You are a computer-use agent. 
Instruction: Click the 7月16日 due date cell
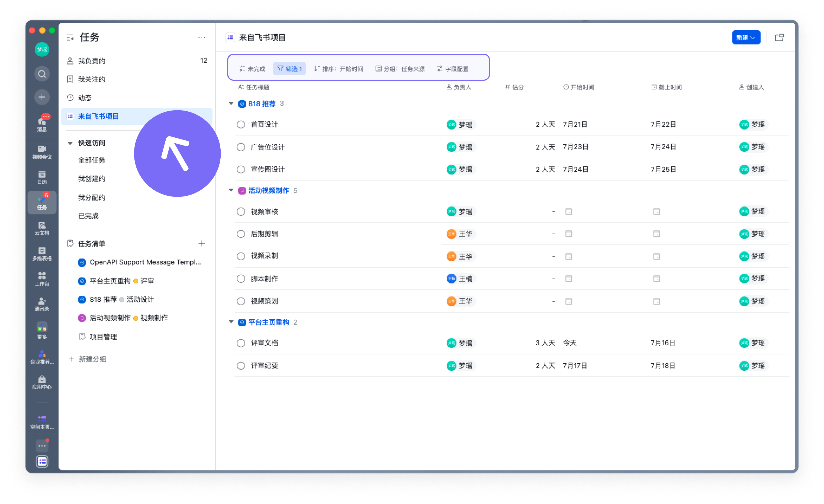coord(663,343)
